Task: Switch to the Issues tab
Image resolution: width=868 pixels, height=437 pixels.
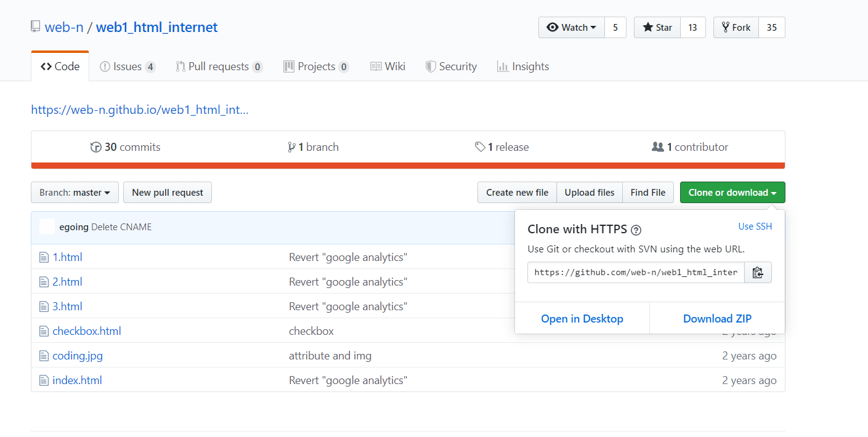Action: pos(128,66)
